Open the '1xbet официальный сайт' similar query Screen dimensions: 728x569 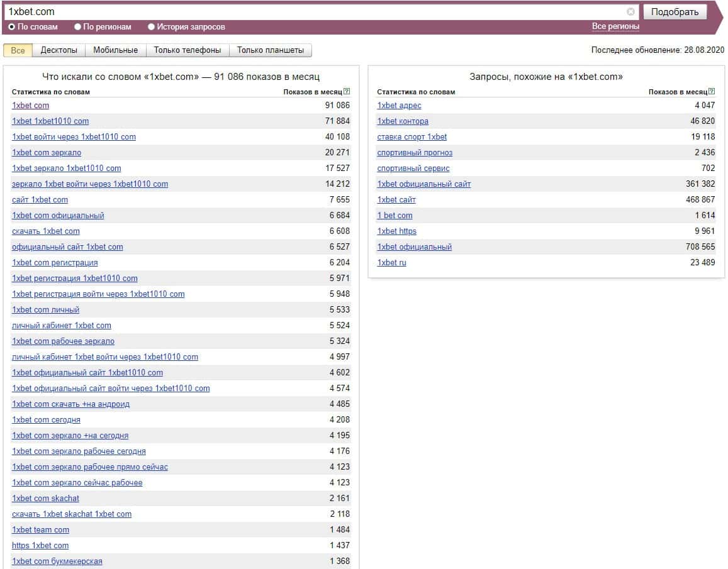coord(424,184)
